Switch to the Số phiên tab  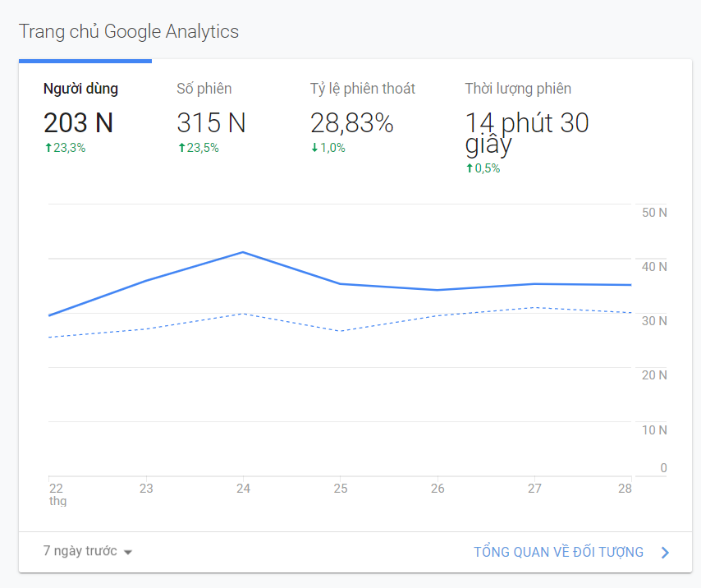(204, 89)
